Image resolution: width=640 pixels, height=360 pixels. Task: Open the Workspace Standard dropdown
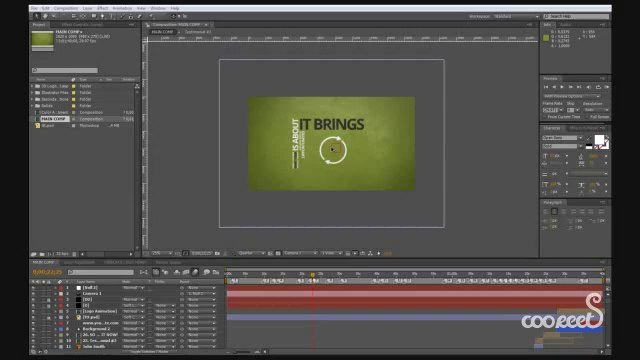pos(516,16)
